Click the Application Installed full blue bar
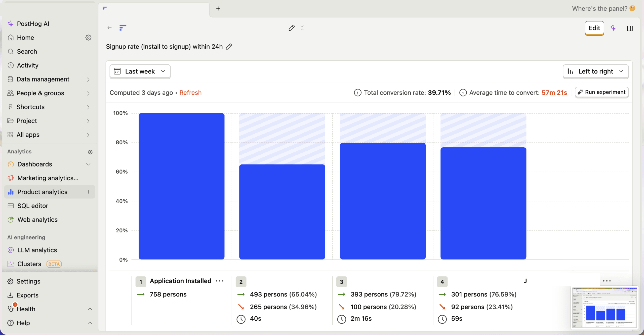 coord(181,186)
